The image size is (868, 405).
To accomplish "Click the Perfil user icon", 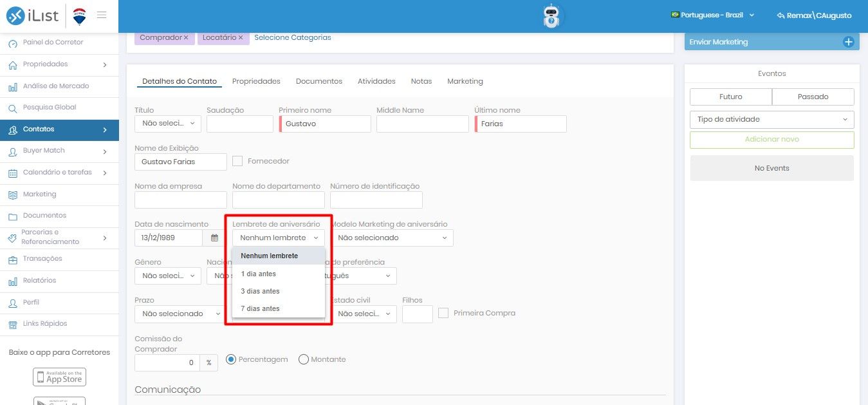I will 13,303.
